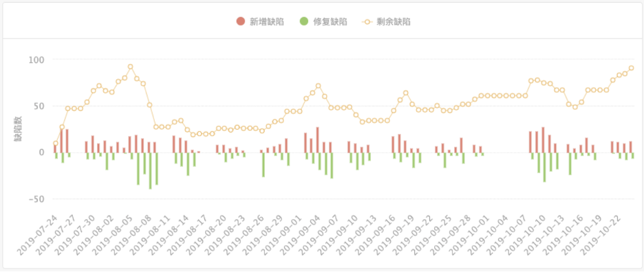The height and width of the screenshot is (272, 644).
Task: Toggle the 剩余缺陷 line legend marker
Action: 367,21
